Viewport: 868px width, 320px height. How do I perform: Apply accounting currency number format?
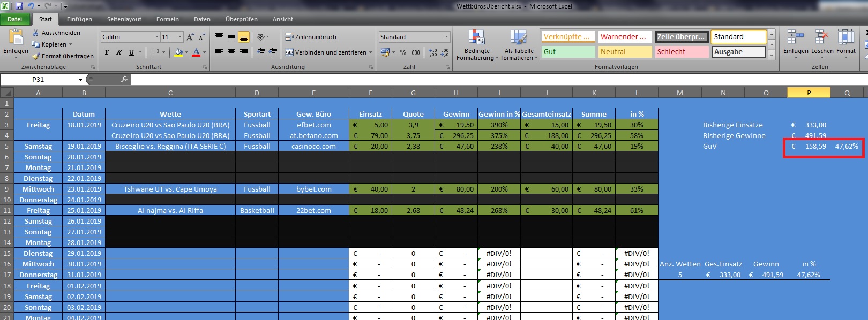tap(385, 52)
